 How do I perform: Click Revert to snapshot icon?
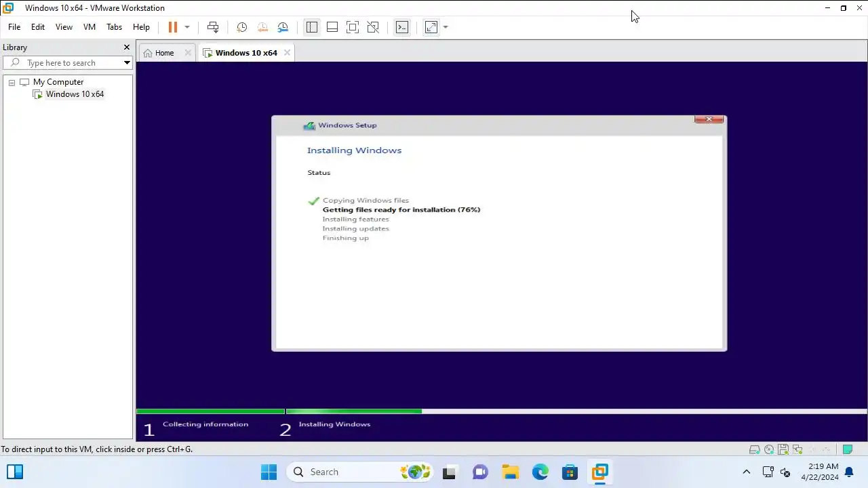click(262, 27)
